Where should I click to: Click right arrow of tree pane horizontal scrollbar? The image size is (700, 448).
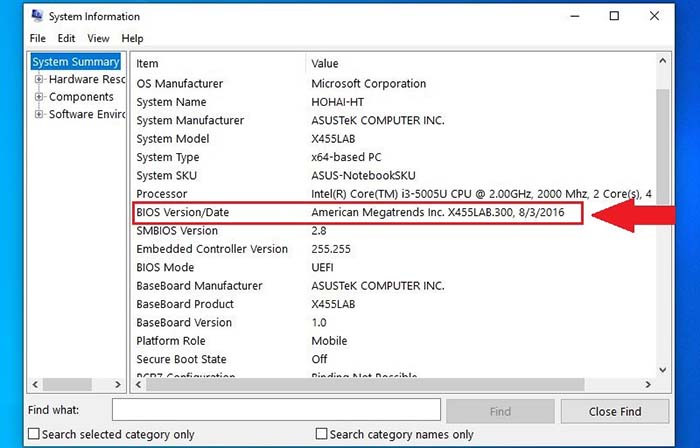tap(118, 384)
